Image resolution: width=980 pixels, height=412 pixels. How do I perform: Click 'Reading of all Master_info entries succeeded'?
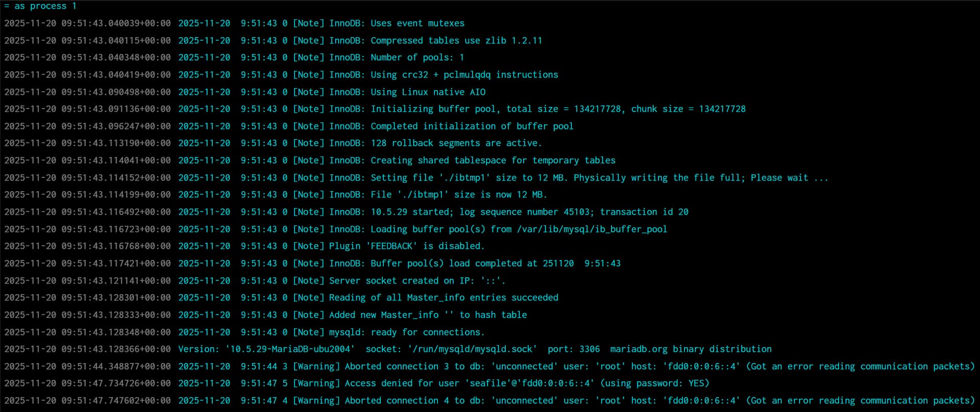coord(443,298)
